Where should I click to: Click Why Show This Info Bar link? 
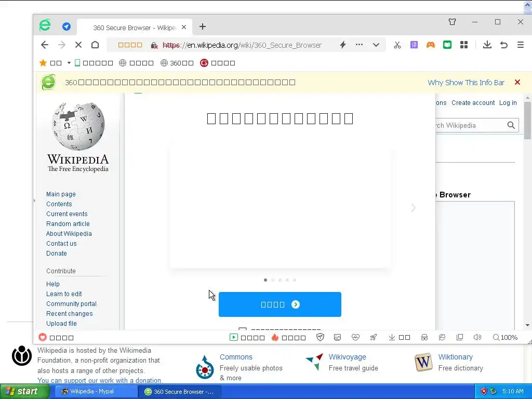[x=466, y=83]
